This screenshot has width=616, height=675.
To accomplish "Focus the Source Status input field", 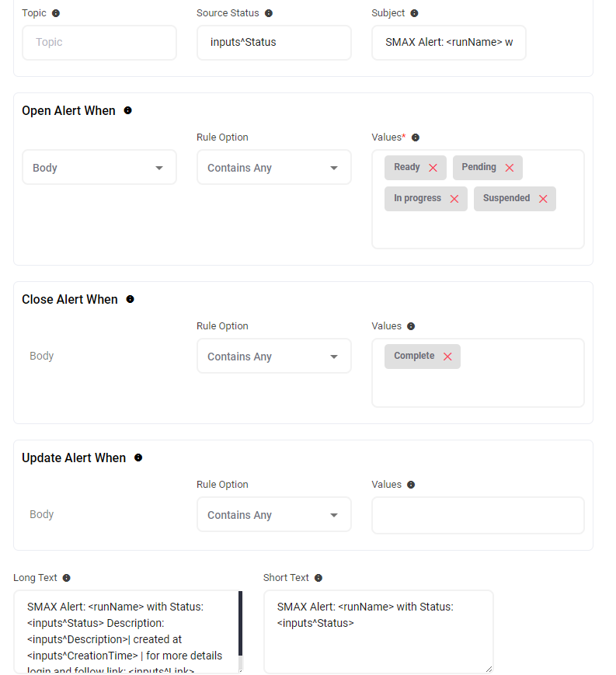I will (x=273, y=43).
